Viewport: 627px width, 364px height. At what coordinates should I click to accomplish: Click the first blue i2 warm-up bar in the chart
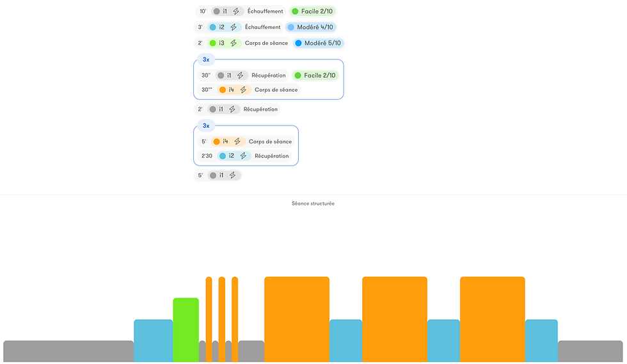click(x=153, y=341)
